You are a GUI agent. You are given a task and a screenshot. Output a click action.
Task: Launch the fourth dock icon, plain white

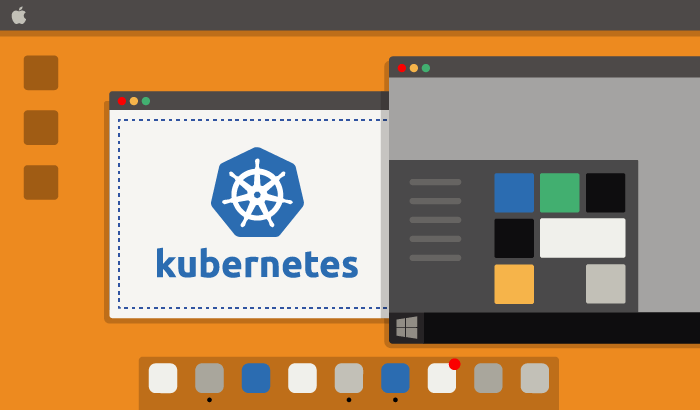[x=302, y=378]
